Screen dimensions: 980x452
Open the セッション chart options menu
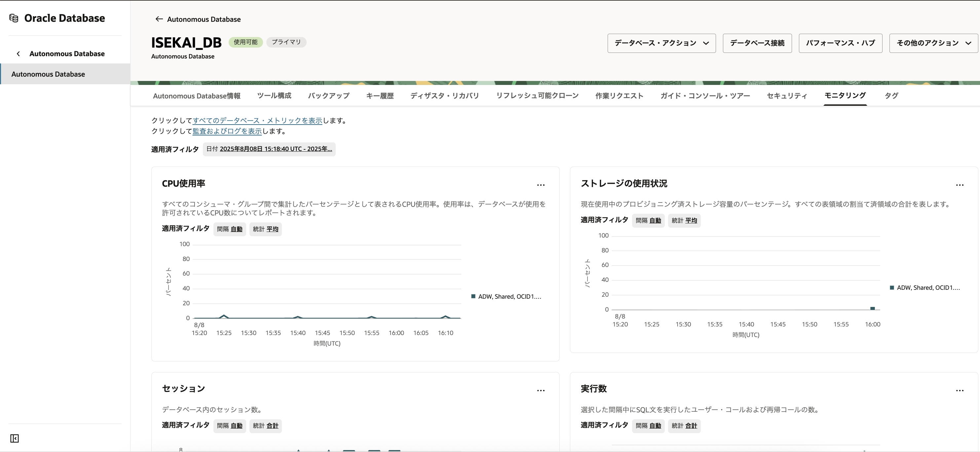coord(541,390)
